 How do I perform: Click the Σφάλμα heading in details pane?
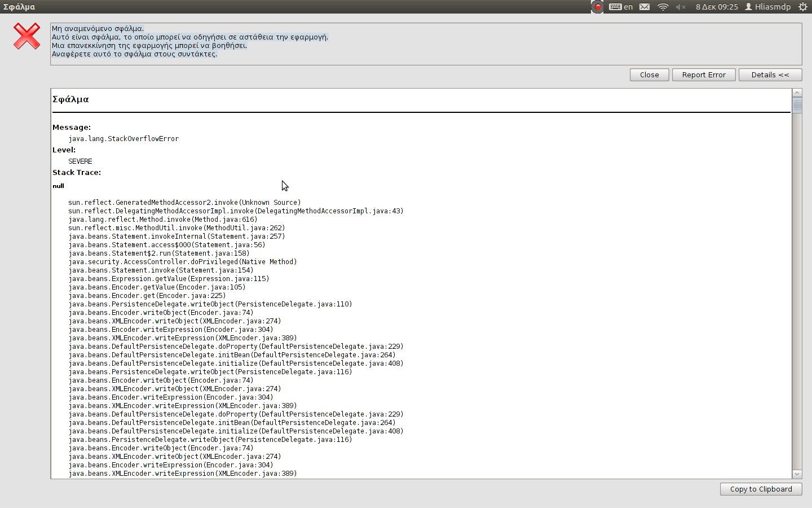click(70, 99)
